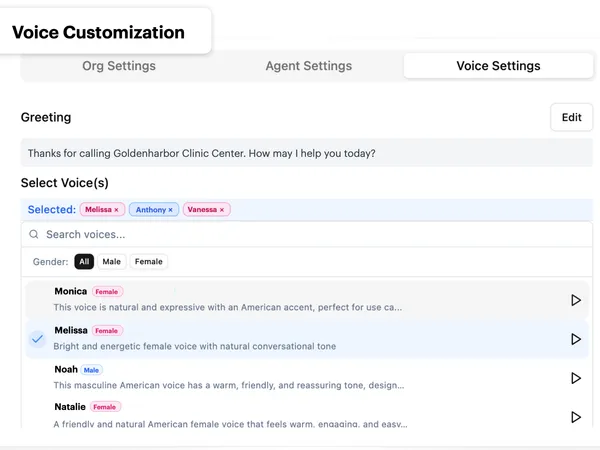Image resolution: width=600 pixels, height=450 pixels.
Task: Open the Agent Settings tab
Action: (308, 66)
